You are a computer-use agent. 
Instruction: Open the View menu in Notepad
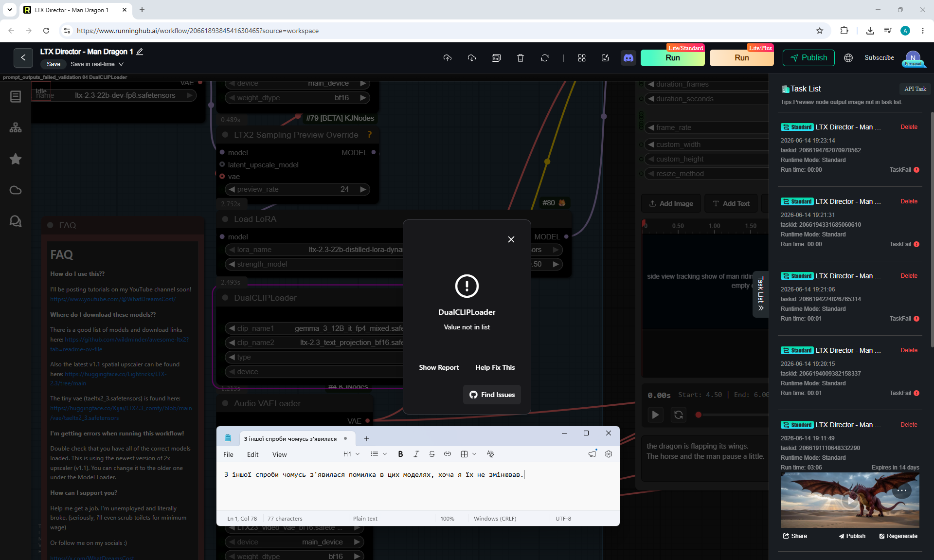click(280, 454)
